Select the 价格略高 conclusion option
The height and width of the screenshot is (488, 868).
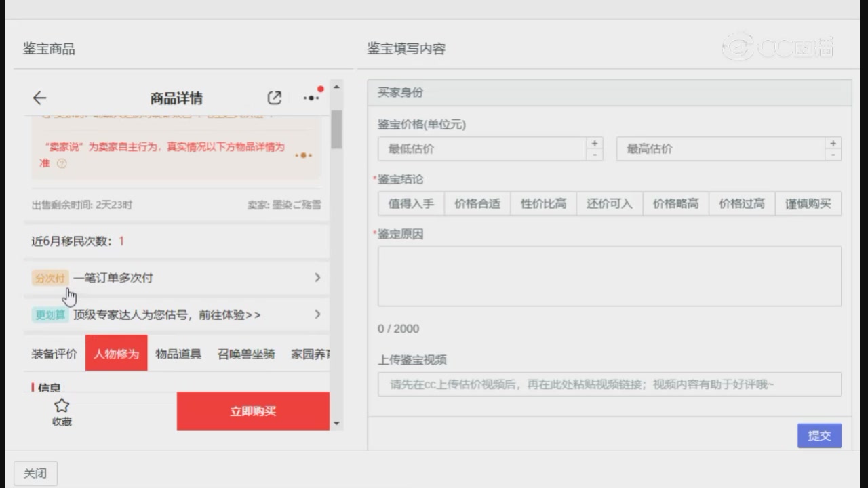point(675,203)
